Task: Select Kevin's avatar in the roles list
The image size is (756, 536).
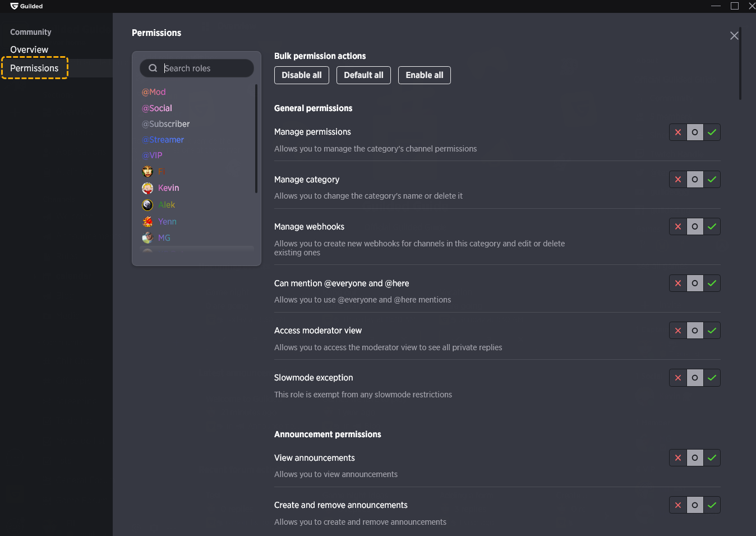Action: click(147, 188)
